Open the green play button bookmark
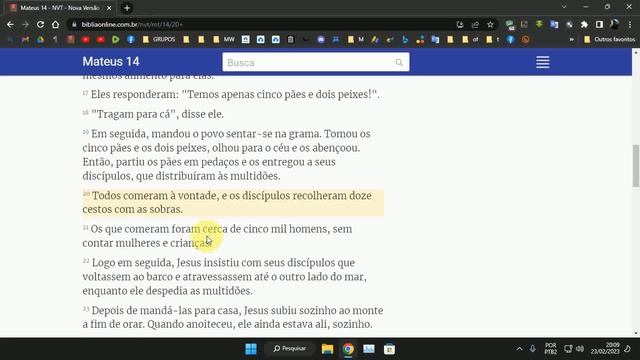640x360 pixels. click(x=116, y=40)
